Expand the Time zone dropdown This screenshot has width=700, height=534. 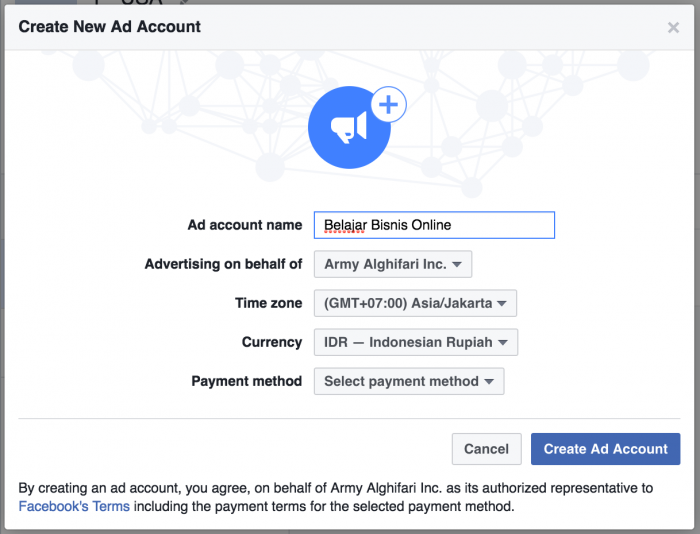click(x=414, y=304)
